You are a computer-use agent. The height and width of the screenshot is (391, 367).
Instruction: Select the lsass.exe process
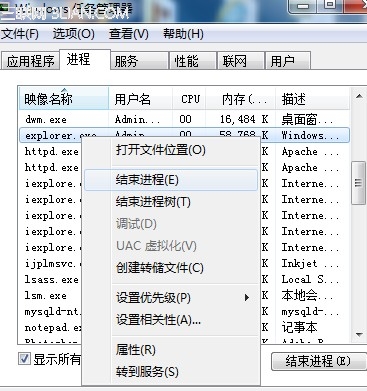pyautogui.click(x=52, y=279)
